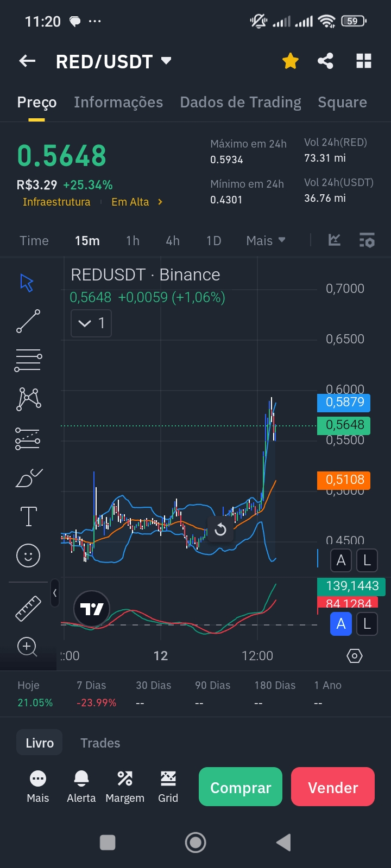
Task: Open the RED/USDT pair dropdown
Action: coord(113,61)
